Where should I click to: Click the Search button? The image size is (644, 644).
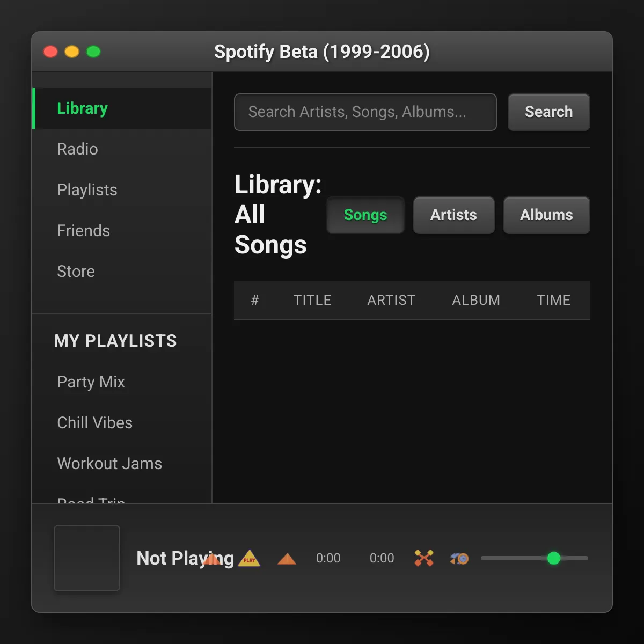coord(549,112)
